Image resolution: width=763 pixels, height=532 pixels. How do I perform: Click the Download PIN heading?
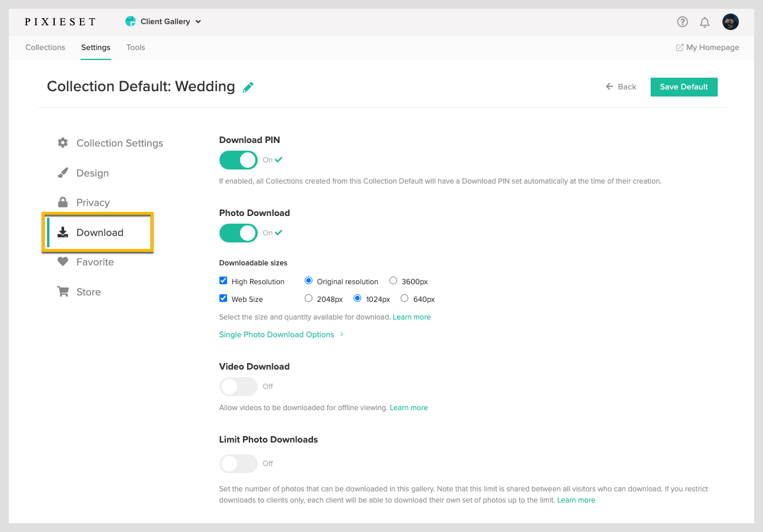click(249, 140)
